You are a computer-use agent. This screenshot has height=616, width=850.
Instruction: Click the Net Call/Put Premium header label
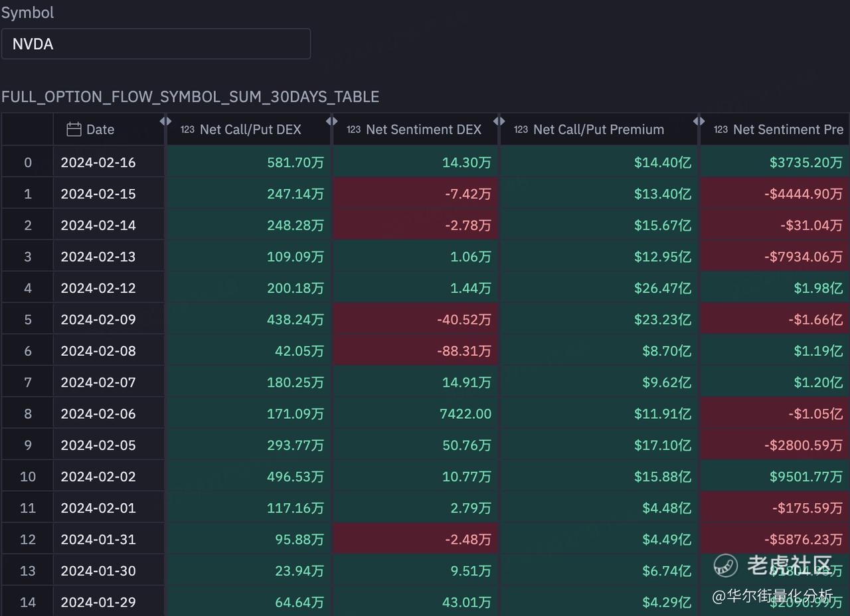[598, 129]
